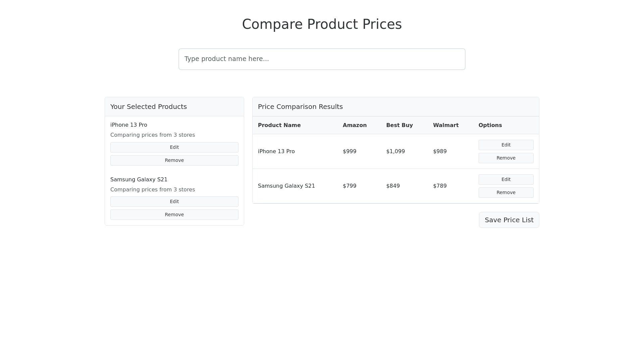Click the Amazon column header
This screenshot has width=644, height=362.
[355, 125]
